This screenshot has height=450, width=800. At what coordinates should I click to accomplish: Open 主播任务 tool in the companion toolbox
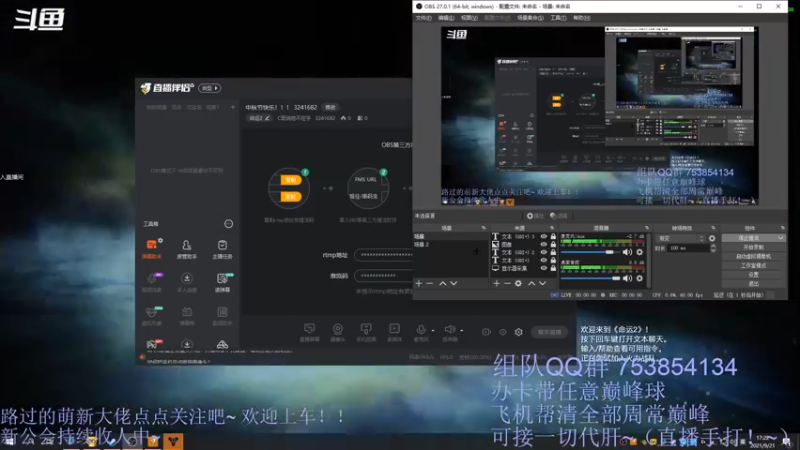[x=222, y=249]
